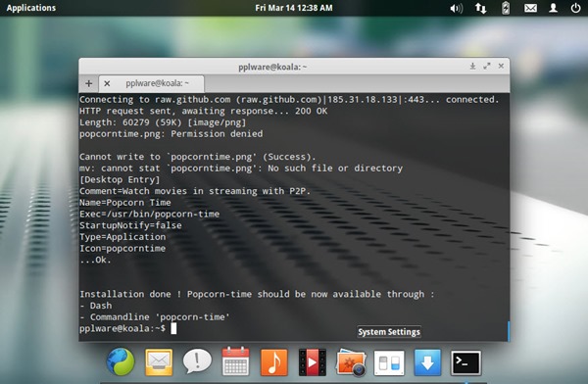588x384 pixels.
Task: Click the terminal prompt pplware@koala:~$
Action: [x=122, y=328]
